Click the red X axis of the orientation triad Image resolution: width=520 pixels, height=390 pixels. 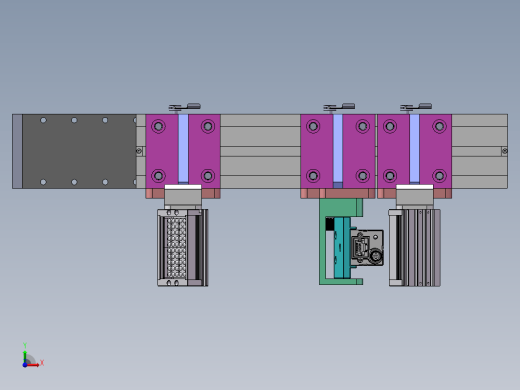point(33,365)
